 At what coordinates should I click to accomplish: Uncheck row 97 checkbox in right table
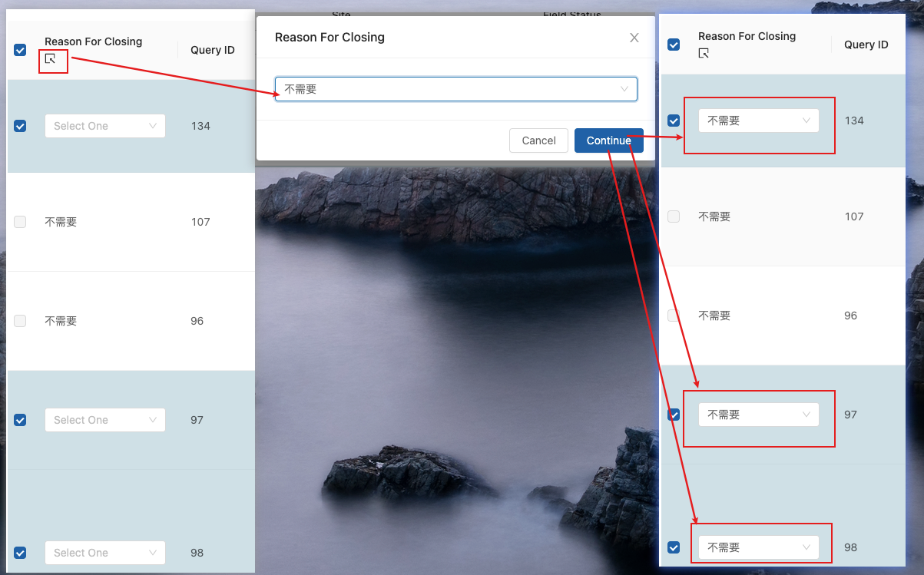[674, 415]
